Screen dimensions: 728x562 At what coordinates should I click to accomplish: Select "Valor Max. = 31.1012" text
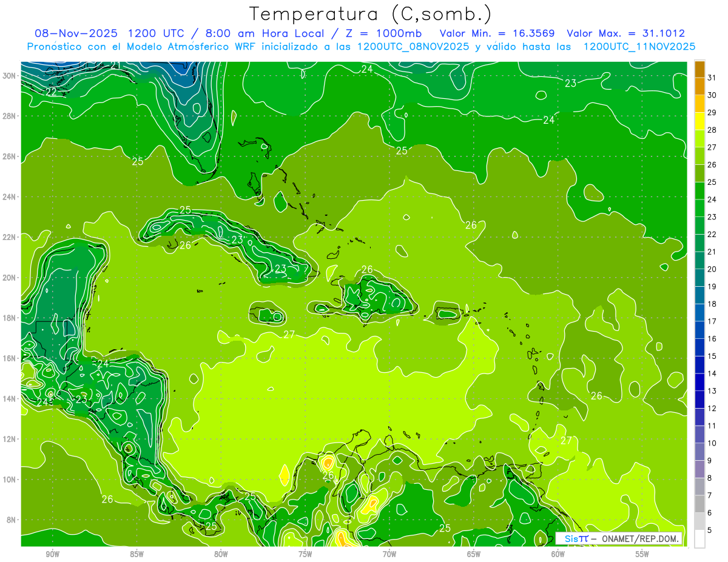[x=626, y=33]
